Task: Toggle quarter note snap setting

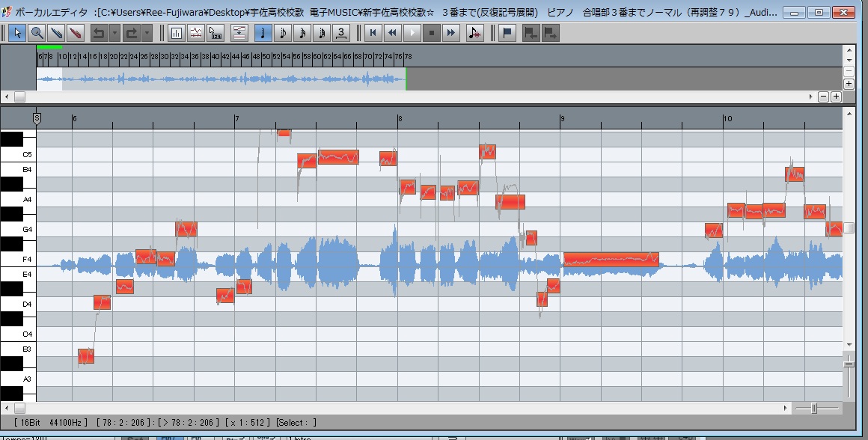Action: 263,33
